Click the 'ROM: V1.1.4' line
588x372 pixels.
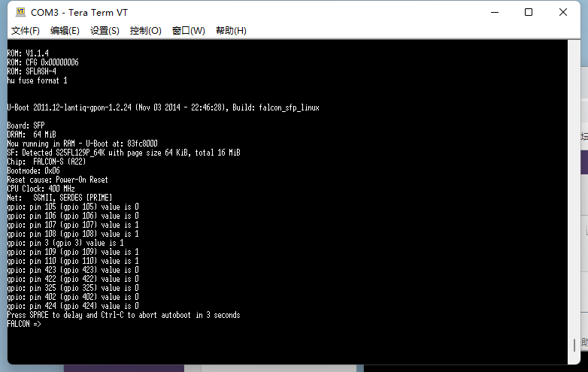(x=28, y=53)
